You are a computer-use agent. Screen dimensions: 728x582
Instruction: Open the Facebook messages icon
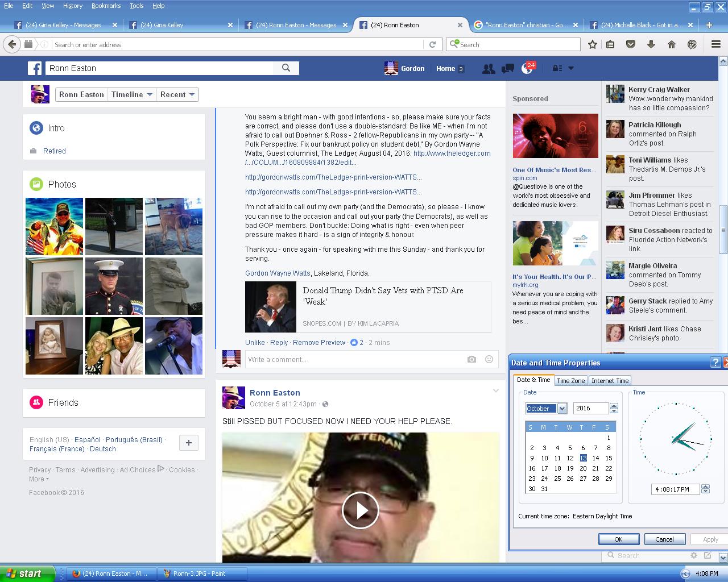coord(508,69)
